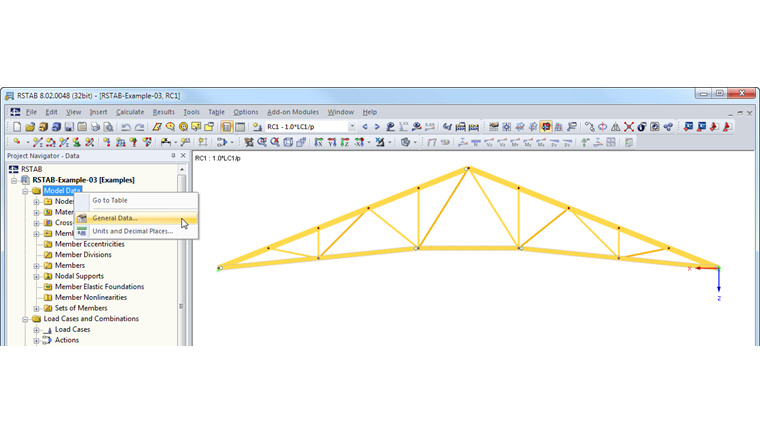Redo action arrow
This screenshot has width=760, height=433.
pos(139,127)
